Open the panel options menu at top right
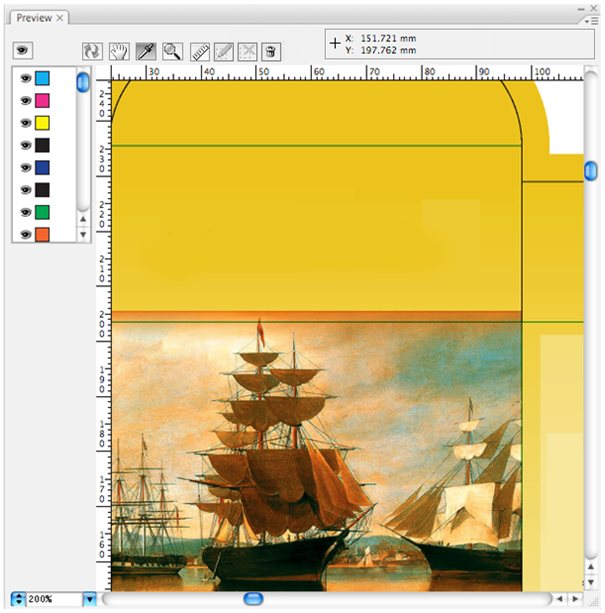 593,19
